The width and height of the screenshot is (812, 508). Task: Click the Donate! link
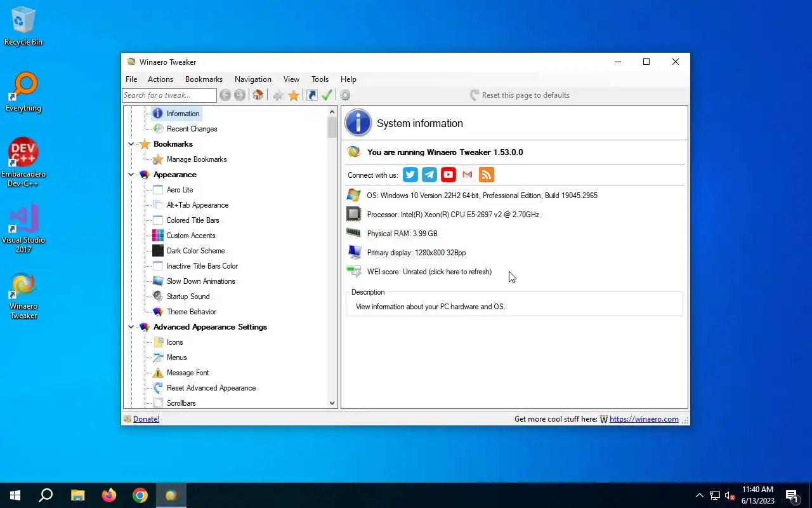(x=146, y=419)
